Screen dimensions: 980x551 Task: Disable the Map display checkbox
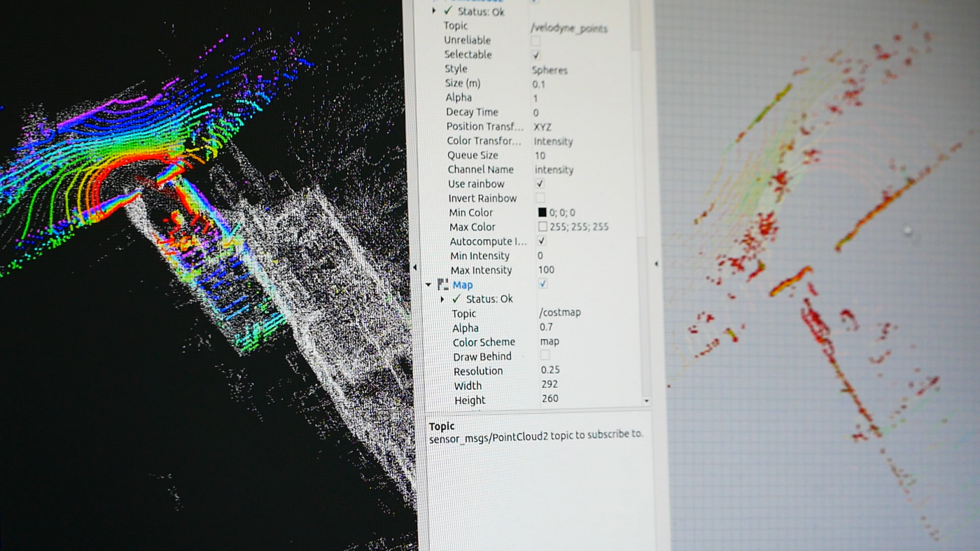tap(542, 283)
